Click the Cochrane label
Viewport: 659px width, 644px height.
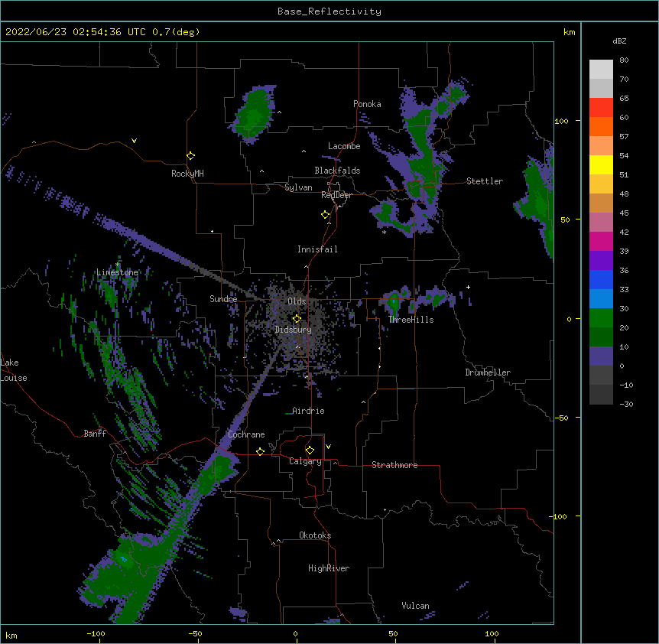coord(246,434)
